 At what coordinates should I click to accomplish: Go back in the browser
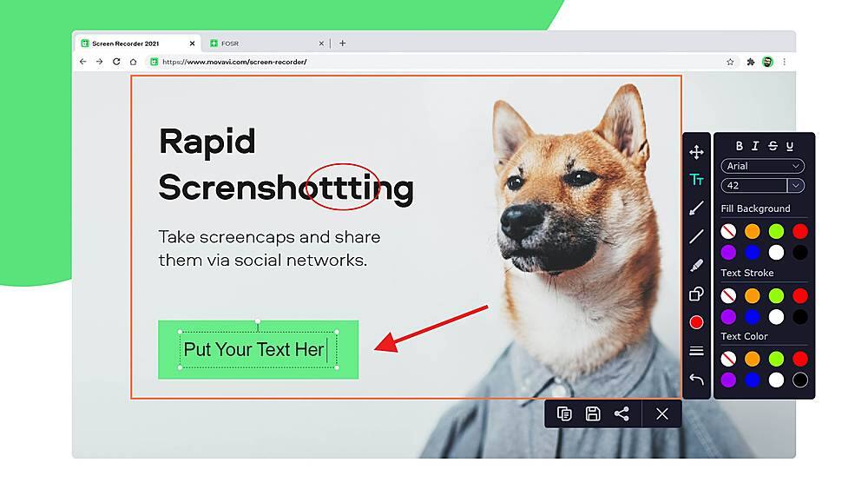tap(83, 62)
